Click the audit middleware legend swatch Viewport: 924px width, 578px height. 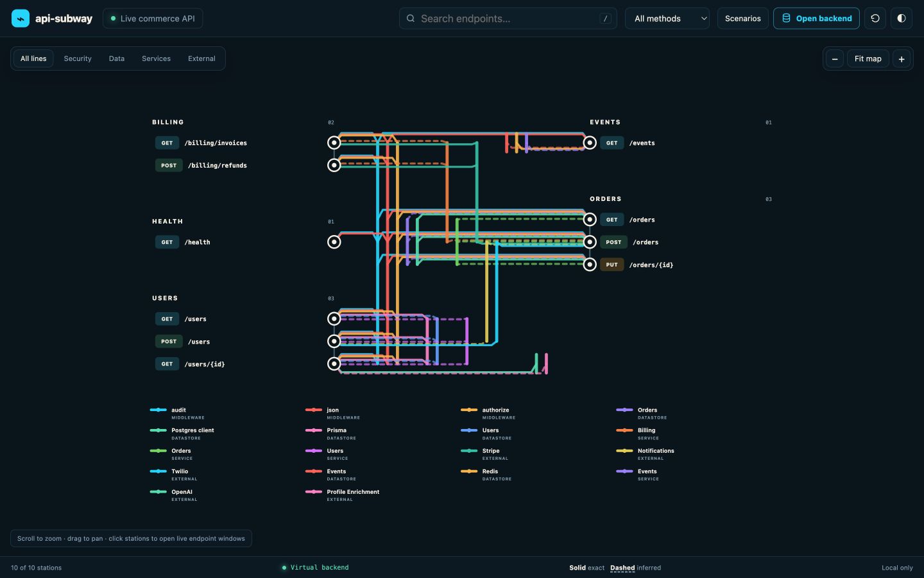tap(158, 410)
